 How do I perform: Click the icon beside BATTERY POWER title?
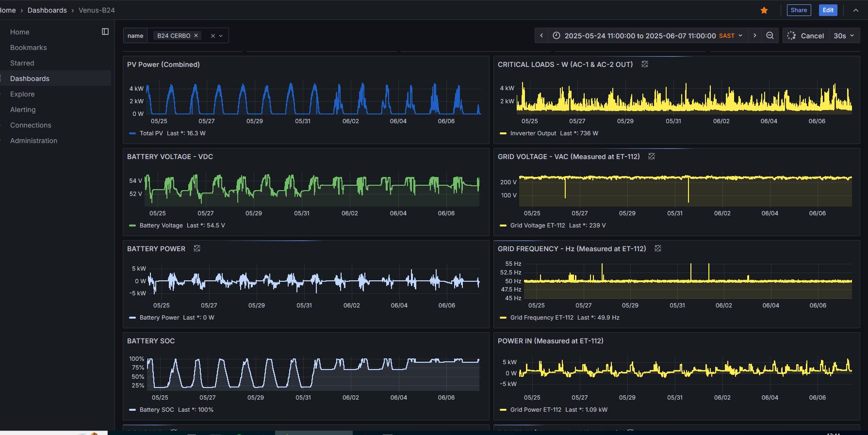[x=197, y=249]
